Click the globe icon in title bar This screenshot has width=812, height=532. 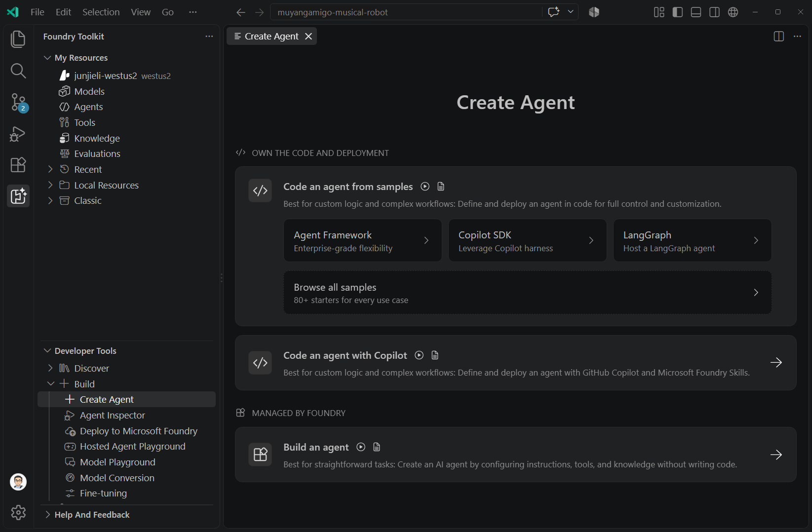[x=733, y=12]
